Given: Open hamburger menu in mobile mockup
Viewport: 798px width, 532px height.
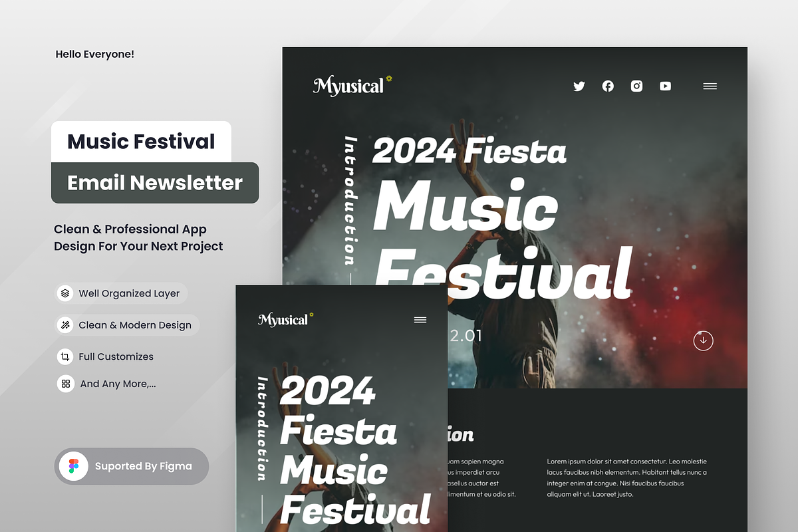Looking at the screenshot, I should [x=420, y=320].
